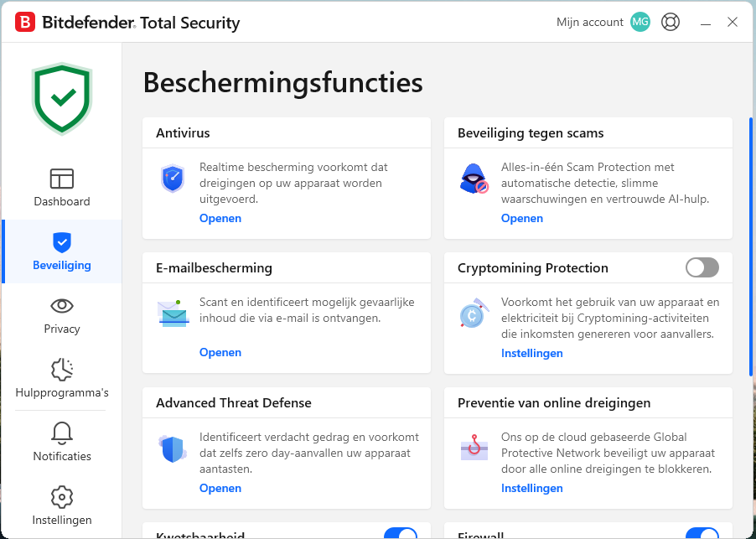Open Cryptomining Protection Instellingen link
The width and height of the screenshot is (756, 539).
532,353
